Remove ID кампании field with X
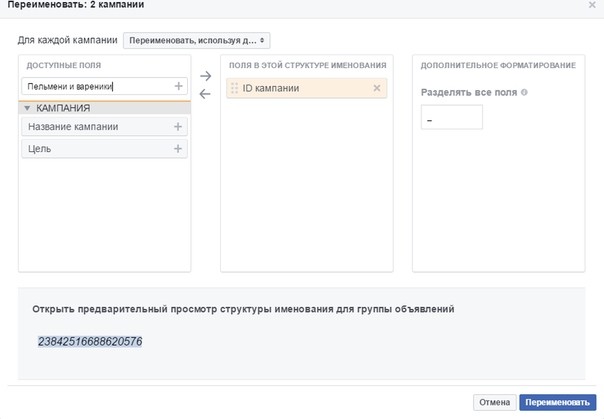Image resolution: width=604 pixels, height=419 pixels. point(377,88)
